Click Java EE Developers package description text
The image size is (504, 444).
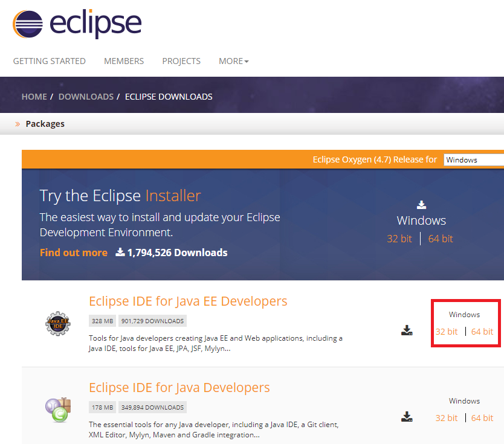216,343
